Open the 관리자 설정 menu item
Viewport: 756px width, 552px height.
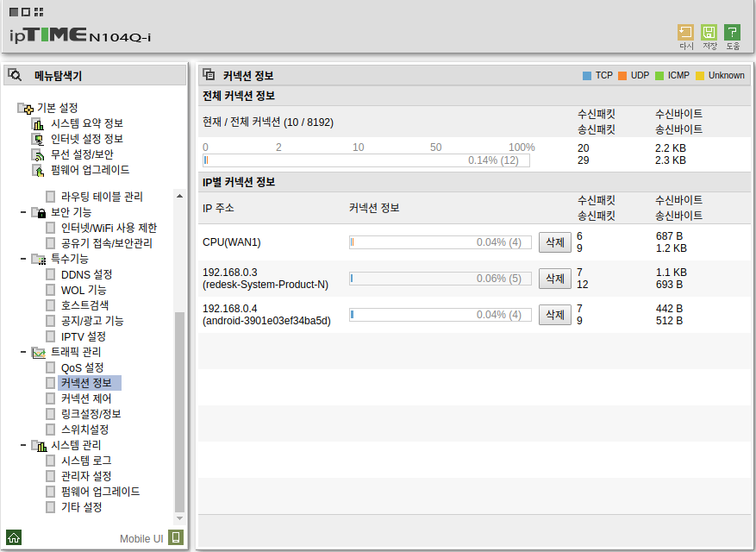(86, 476)
